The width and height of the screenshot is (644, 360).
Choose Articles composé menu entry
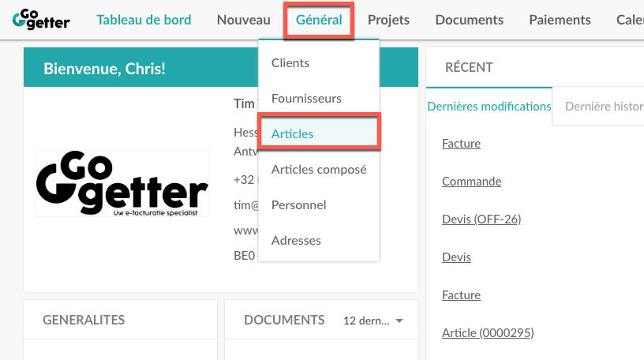tap(319, 169)
